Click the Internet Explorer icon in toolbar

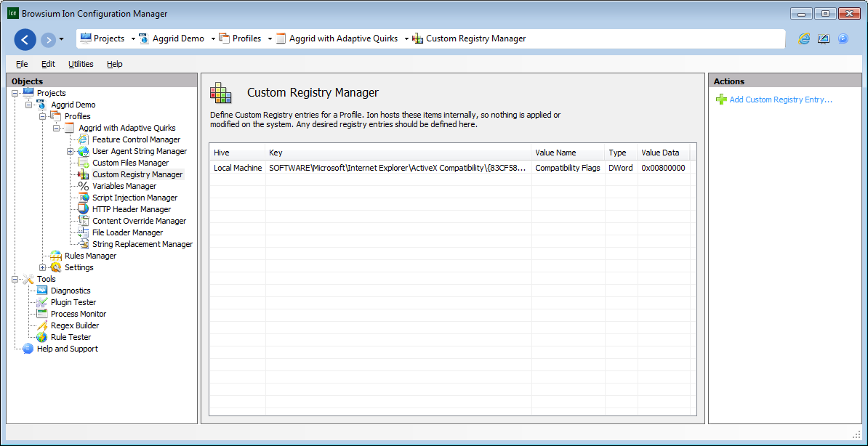pyautogui.click(x=804, y=39)
